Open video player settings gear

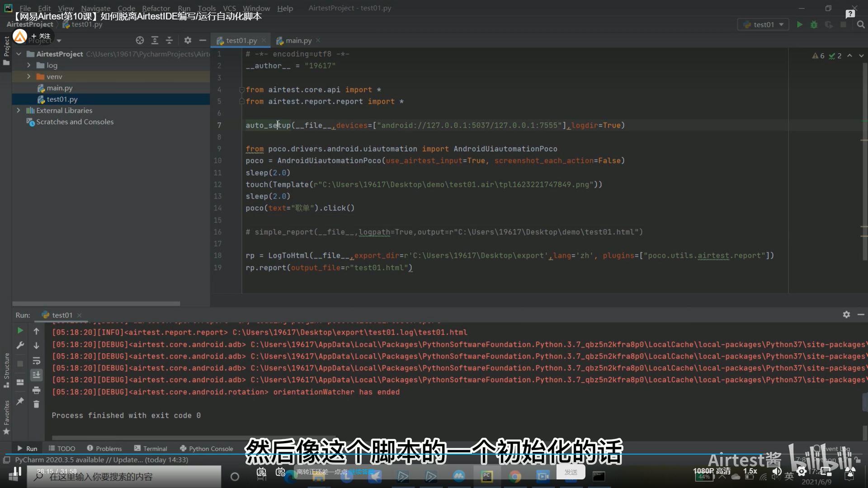tap(802, 472)
